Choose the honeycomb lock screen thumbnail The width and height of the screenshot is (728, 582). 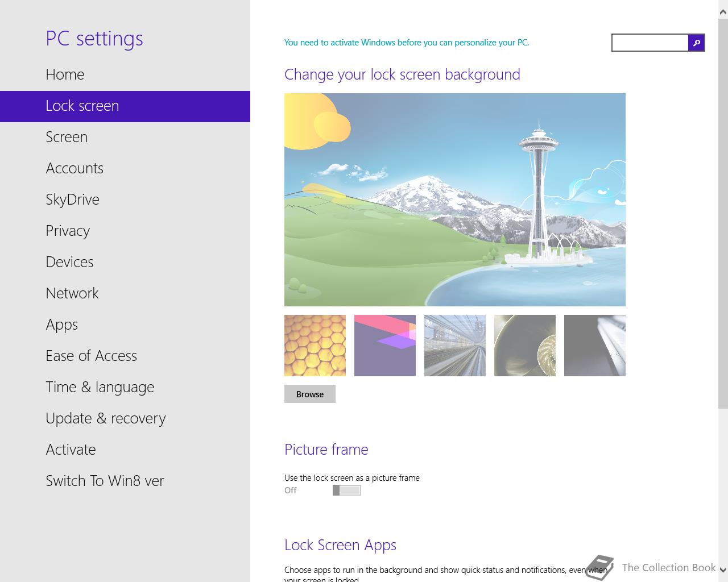[315, 346]
